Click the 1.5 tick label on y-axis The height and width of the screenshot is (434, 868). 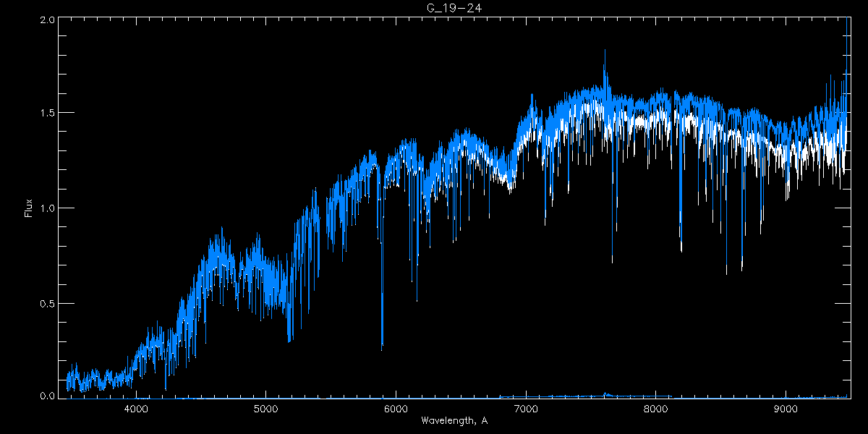pos(47,114)
